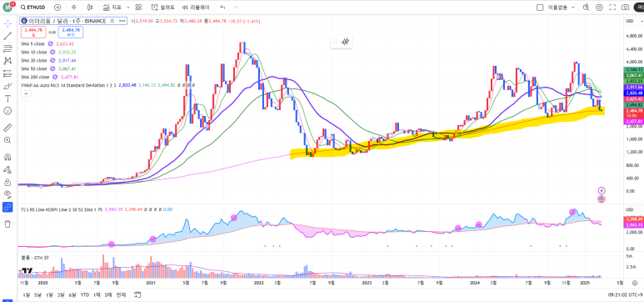Select the SMA 200 close legend
Screen dimensions: 644x302
(34, 77)
